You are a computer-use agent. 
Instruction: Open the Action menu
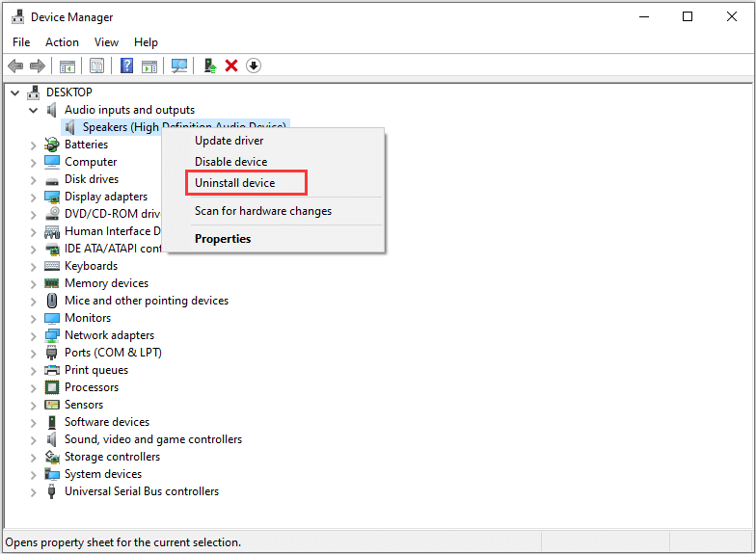click(62, 42)
